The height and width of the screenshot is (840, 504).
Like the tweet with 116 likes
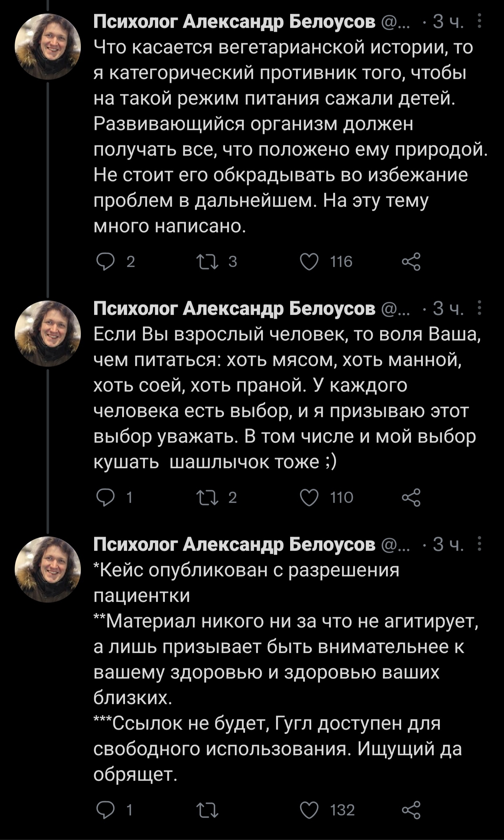coord(309,262)
